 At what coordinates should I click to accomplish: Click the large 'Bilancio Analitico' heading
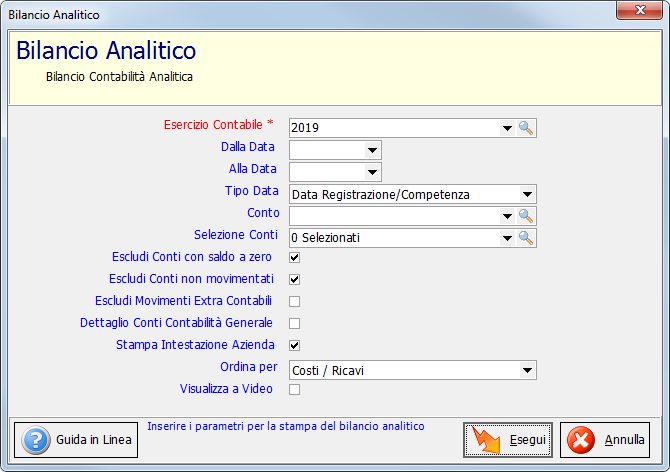pos(106,50)
